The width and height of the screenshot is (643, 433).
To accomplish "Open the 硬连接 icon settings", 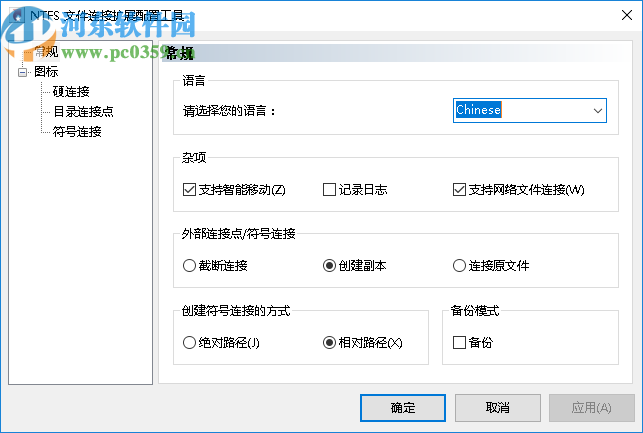I will click(71, 91).
